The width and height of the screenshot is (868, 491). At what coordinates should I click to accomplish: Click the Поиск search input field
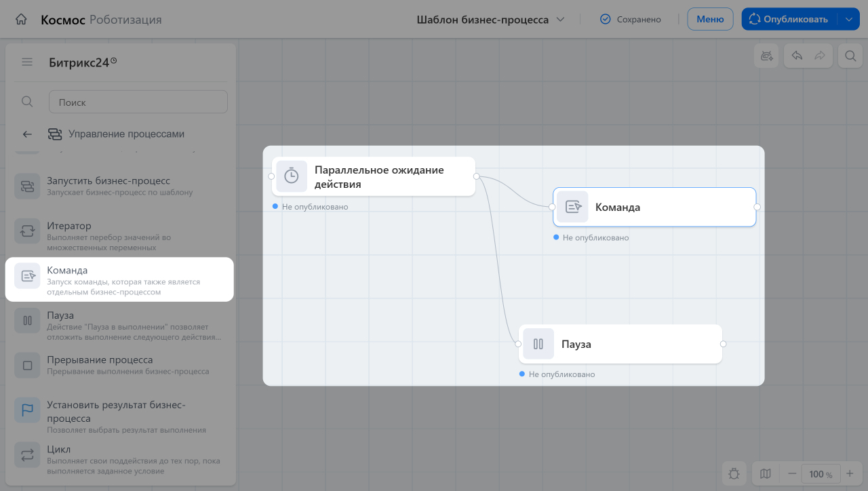[138, 102]
